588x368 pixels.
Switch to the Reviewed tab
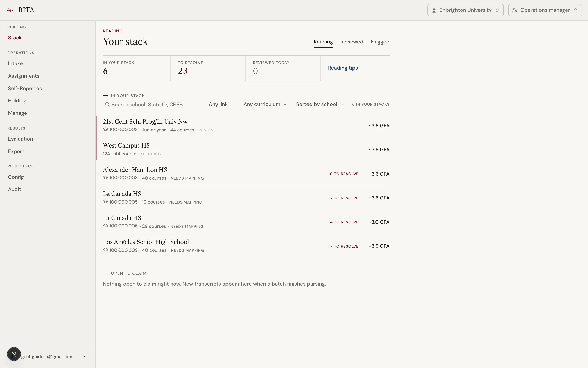[x=352, y=42]
